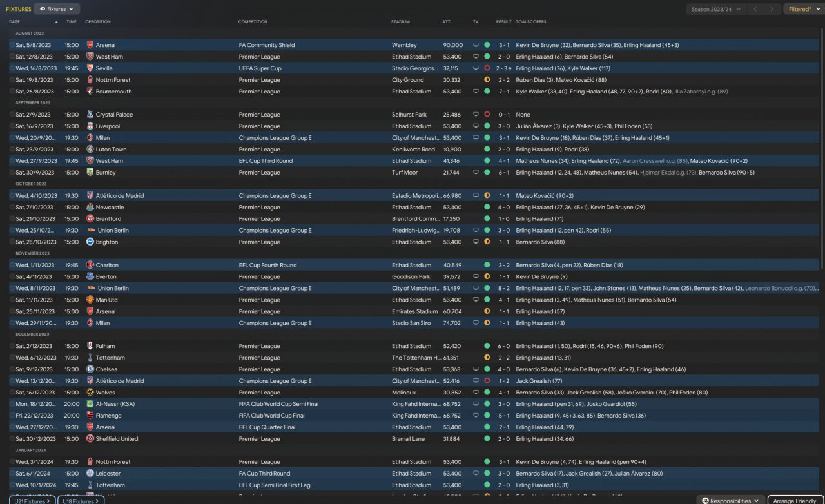Click the Brighton club badge

(90, 242)
